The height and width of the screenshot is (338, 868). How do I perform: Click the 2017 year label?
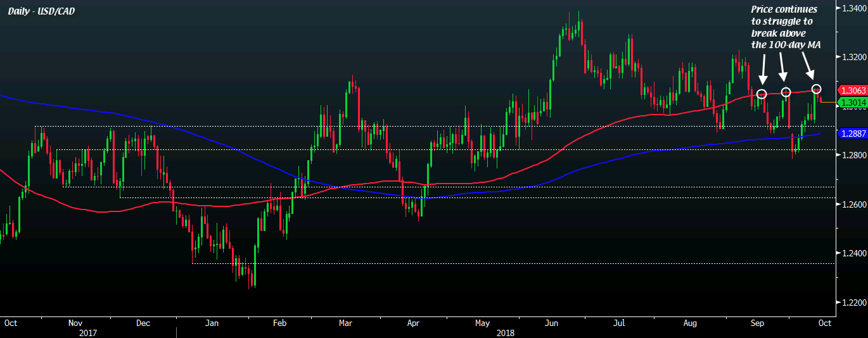coord(88,332)
